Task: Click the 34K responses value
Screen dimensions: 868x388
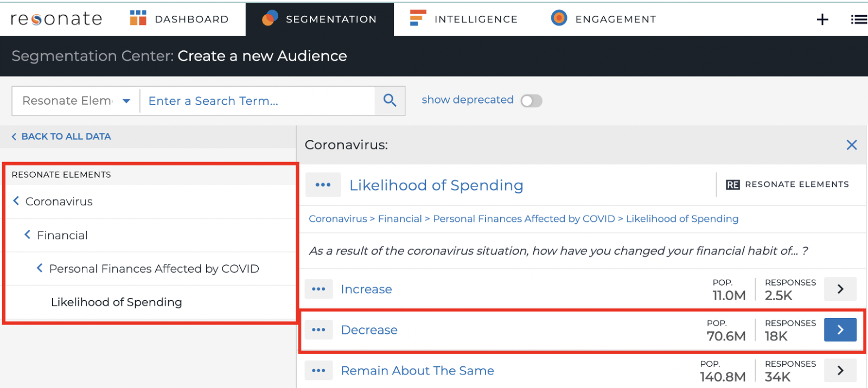Action: coord(777,377)
